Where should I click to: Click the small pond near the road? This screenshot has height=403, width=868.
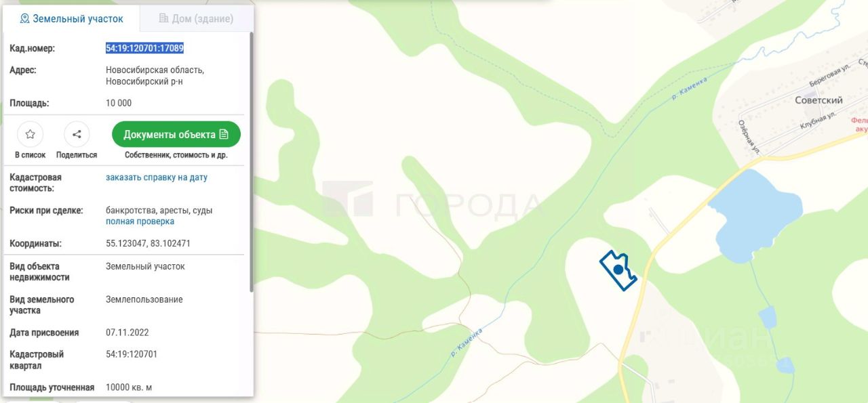click(x=767, y=317)
